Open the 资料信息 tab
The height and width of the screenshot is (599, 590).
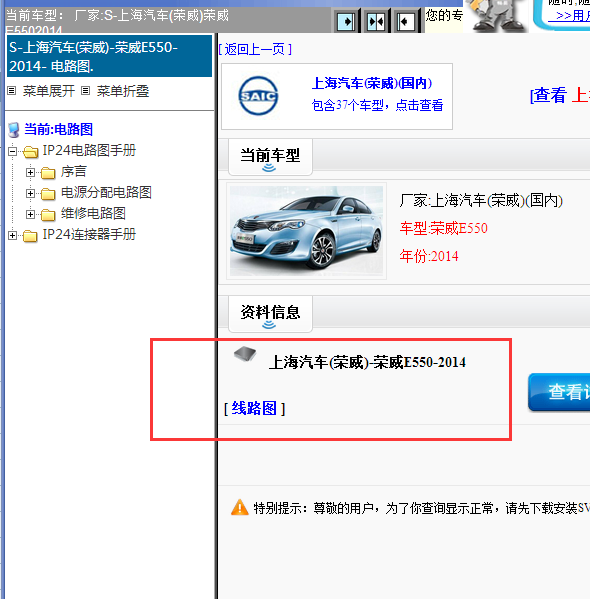point(270,314)
